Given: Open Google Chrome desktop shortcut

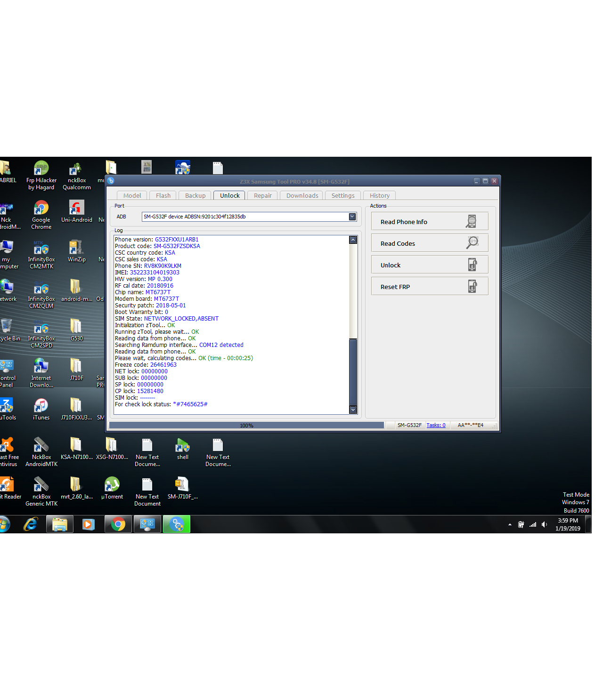Looking at the screenshot, I should pos(41,215).
